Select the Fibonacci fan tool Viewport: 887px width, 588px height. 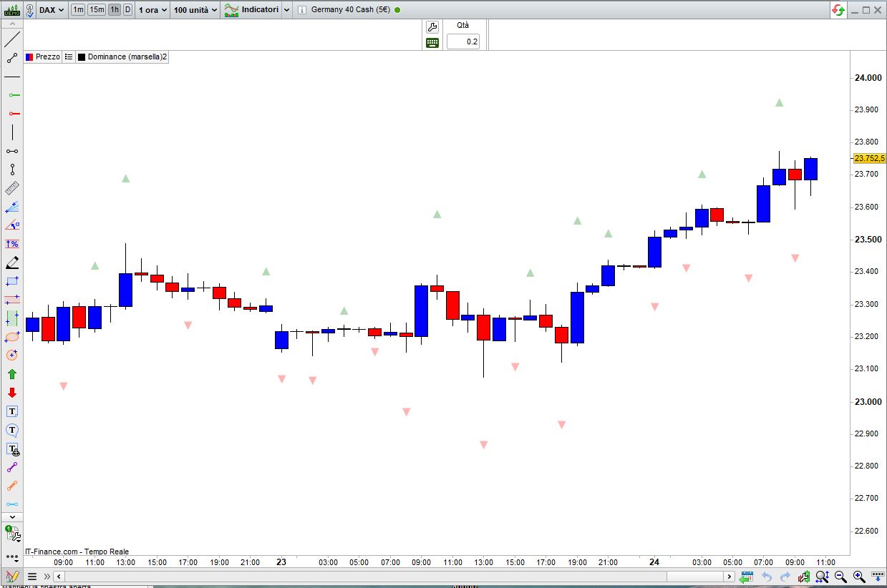(12, 207)
